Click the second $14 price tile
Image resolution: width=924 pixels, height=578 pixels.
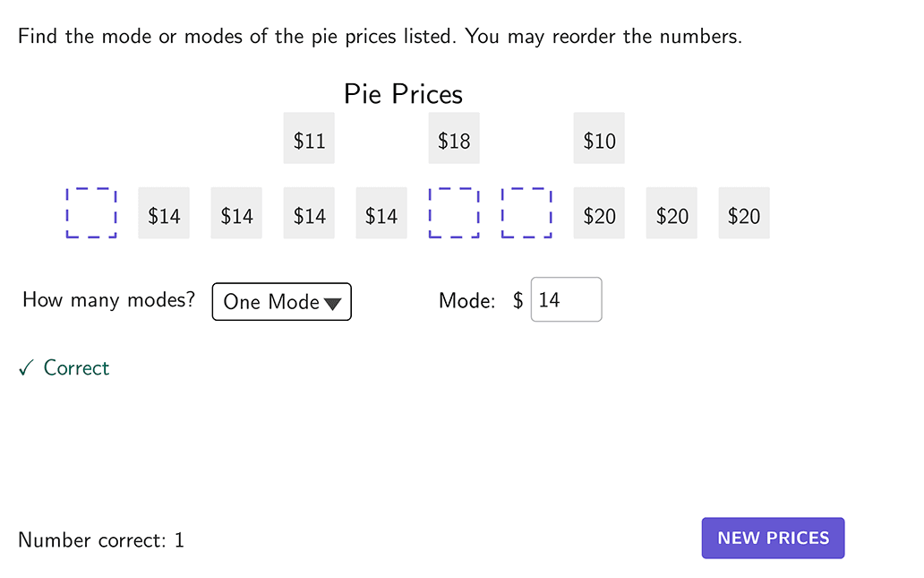[x=236, y=212]
